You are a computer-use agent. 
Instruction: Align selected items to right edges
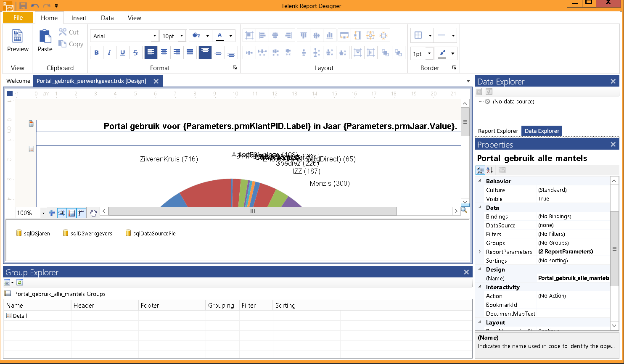(288, 35)
